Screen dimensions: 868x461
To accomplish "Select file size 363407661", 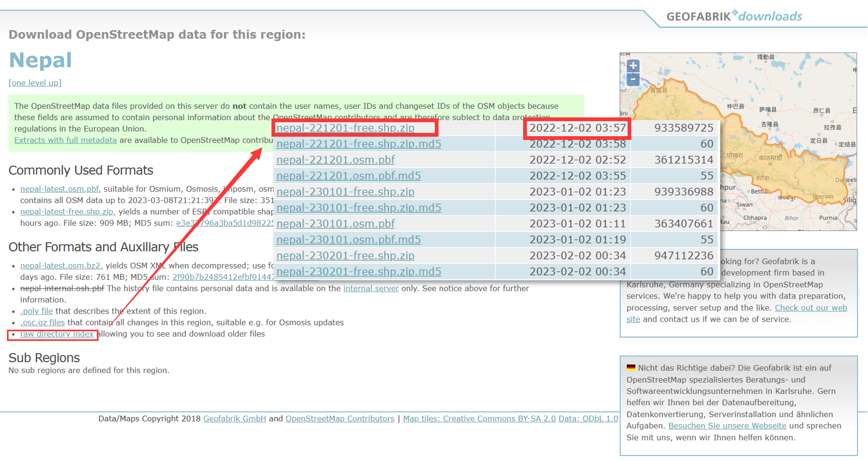I will coord(684,224).
